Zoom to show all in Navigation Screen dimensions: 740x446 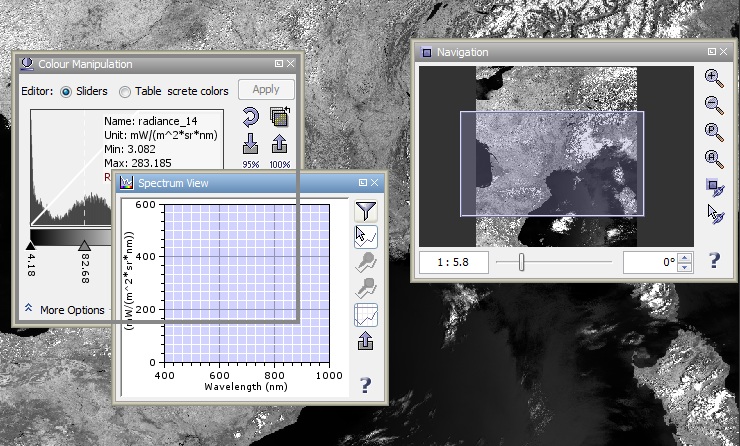[x=714, y=158]
